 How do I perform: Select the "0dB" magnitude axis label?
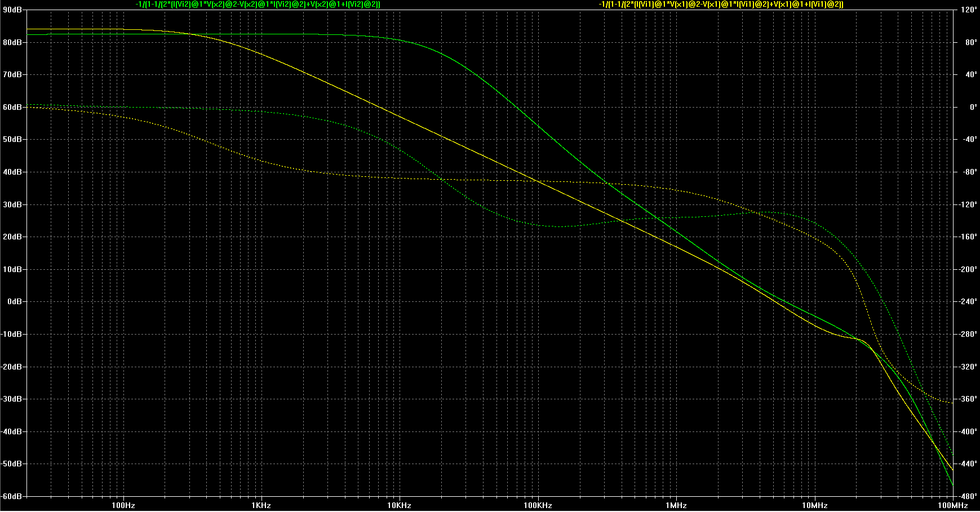(14, 302)
